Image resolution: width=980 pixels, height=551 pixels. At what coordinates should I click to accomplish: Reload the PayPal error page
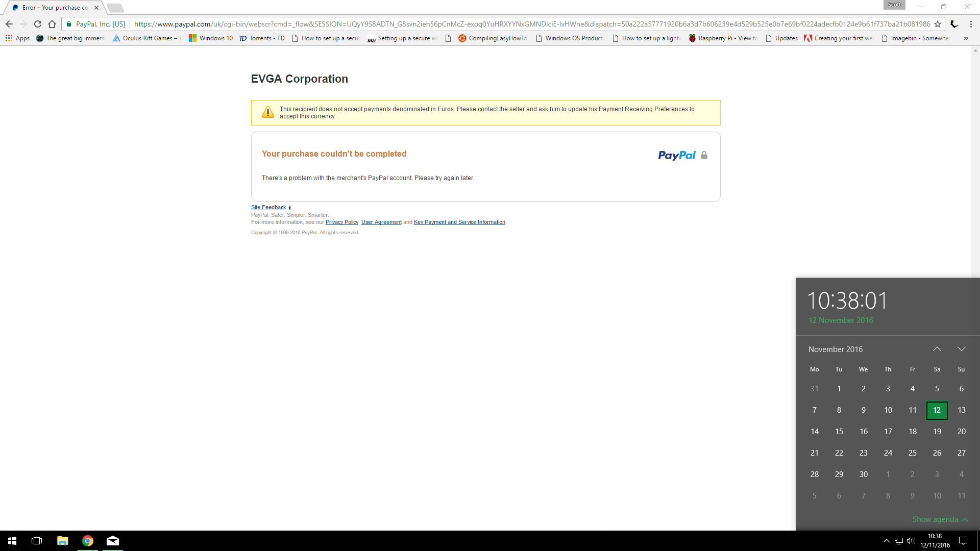[x=38, y=24]
